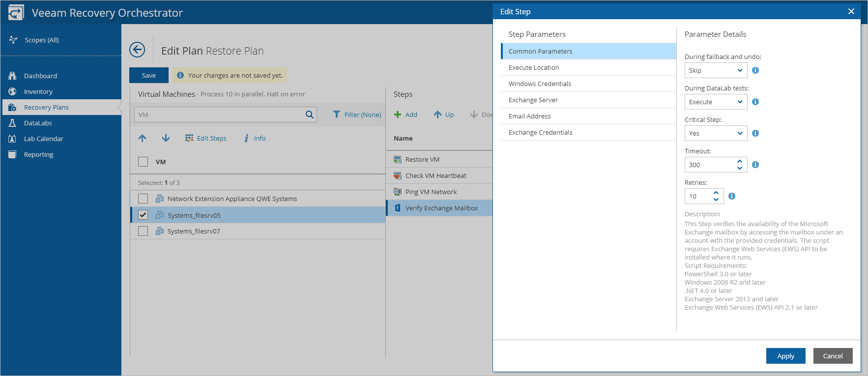Select Exchange Server parameter
This screenshot has height=376, width=868.
click(588, 100)
